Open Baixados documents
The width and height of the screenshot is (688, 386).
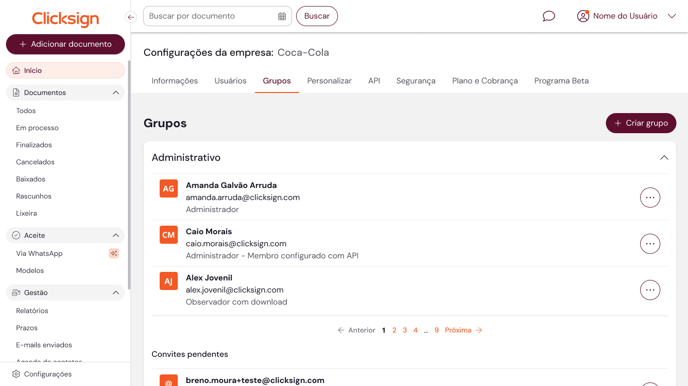point(31,179)
